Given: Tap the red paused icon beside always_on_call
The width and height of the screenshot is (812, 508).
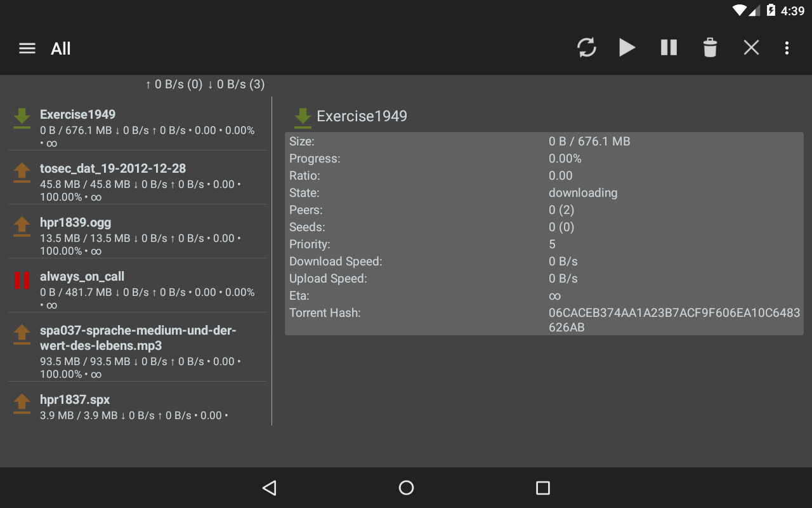Looking at the screenshot, I should coord(22,280).
